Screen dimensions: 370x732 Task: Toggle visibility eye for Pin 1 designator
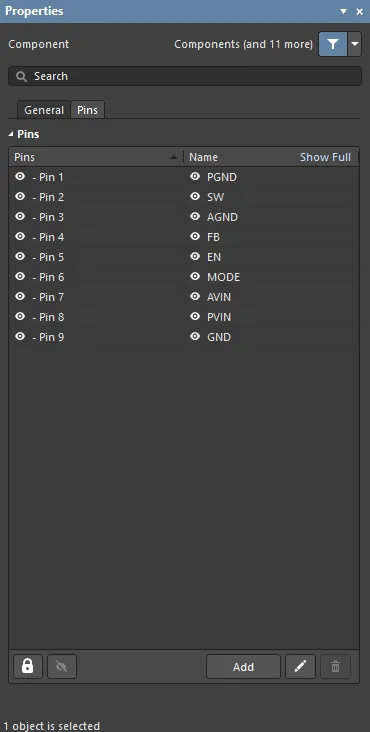(20, 176)
